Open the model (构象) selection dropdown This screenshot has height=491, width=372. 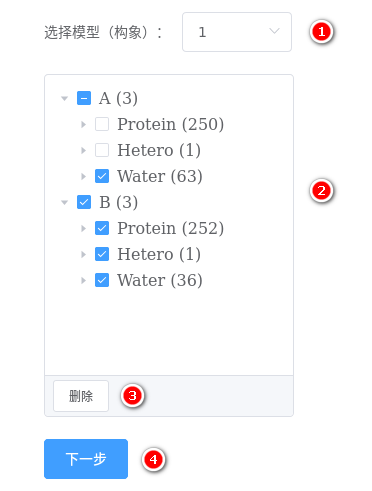[237, 32]
